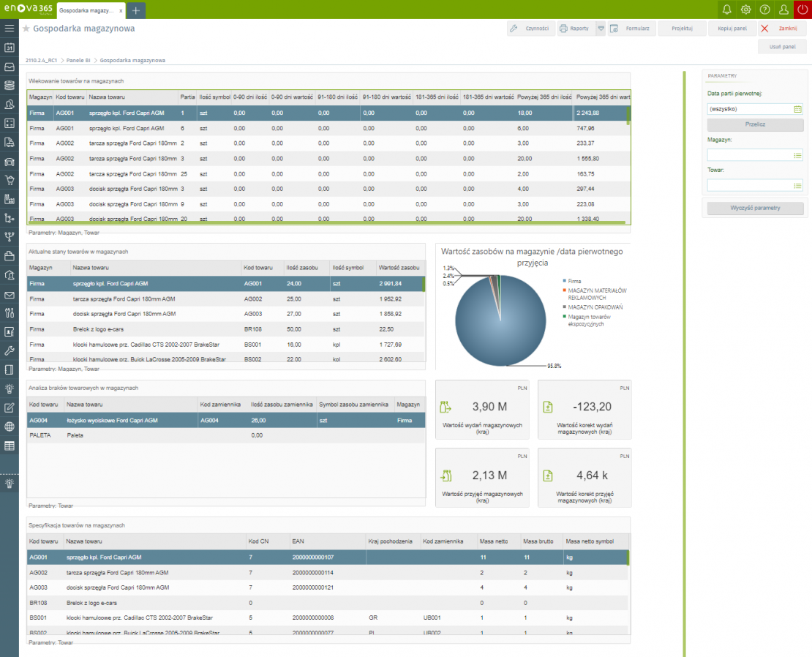Expand the Raporty dropdown arrow
The height and width of the screenshot is (657, 812).
pos(601,29)
